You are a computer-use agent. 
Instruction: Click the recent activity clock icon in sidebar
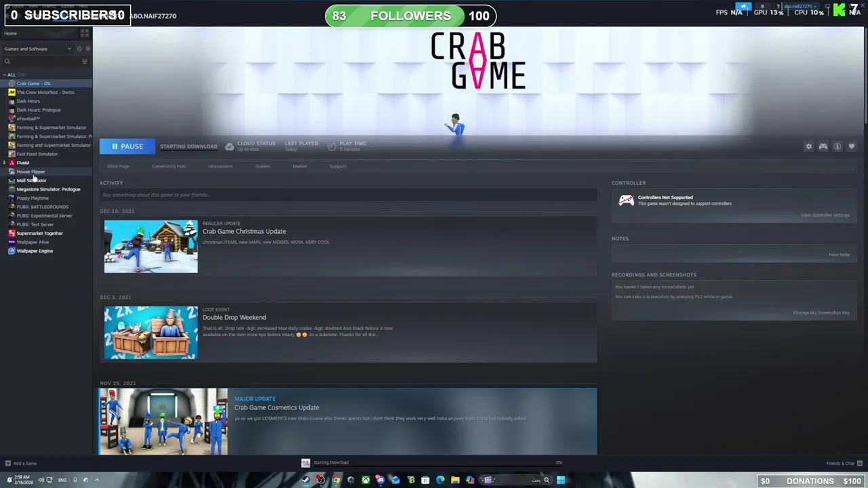click(x=79, y=49)
